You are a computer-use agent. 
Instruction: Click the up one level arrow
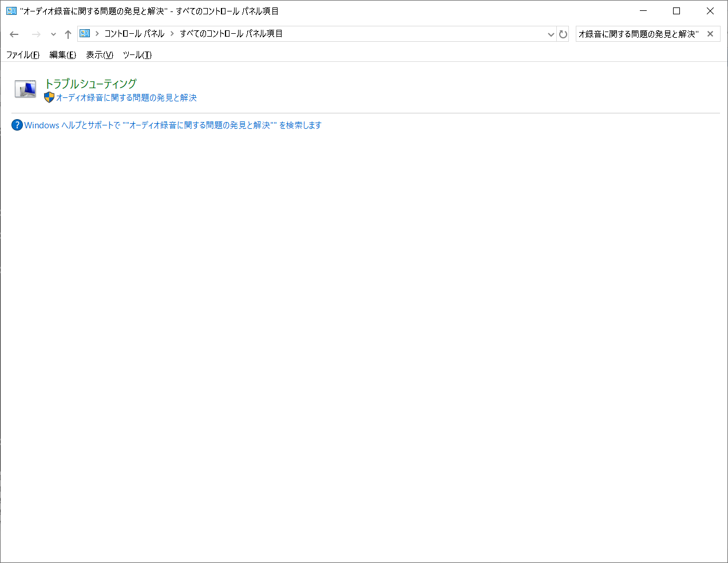pyautogui.click(x=68, y=34)
